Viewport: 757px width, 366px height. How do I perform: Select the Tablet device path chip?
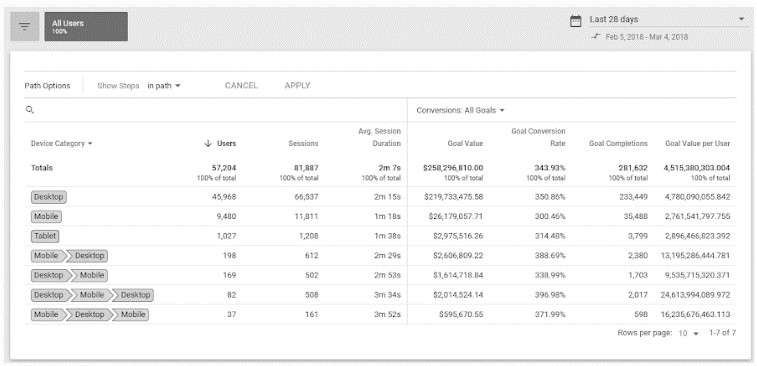coord(45,236)
